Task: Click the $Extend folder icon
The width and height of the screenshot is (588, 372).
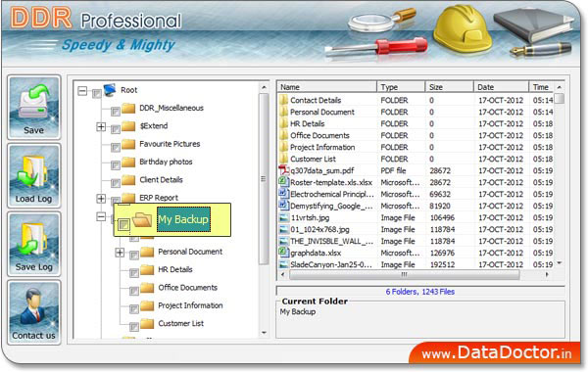Action: coord(128,126)
